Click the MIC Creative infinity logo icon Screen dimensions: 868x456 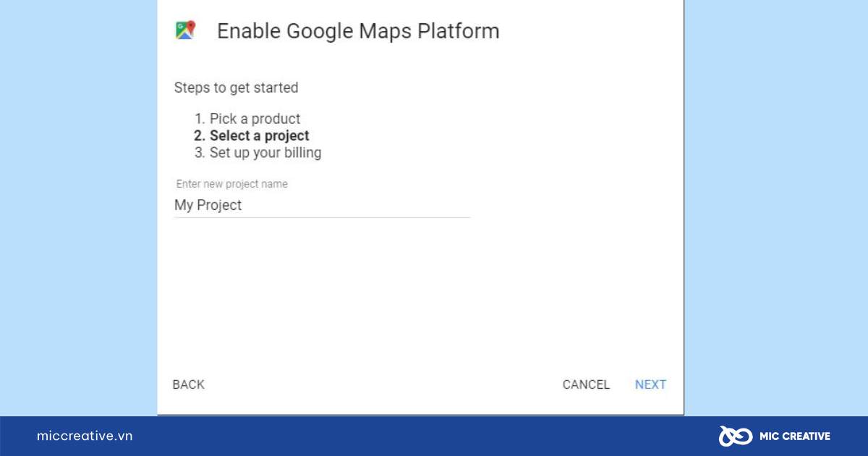click(x=735, y=436)
